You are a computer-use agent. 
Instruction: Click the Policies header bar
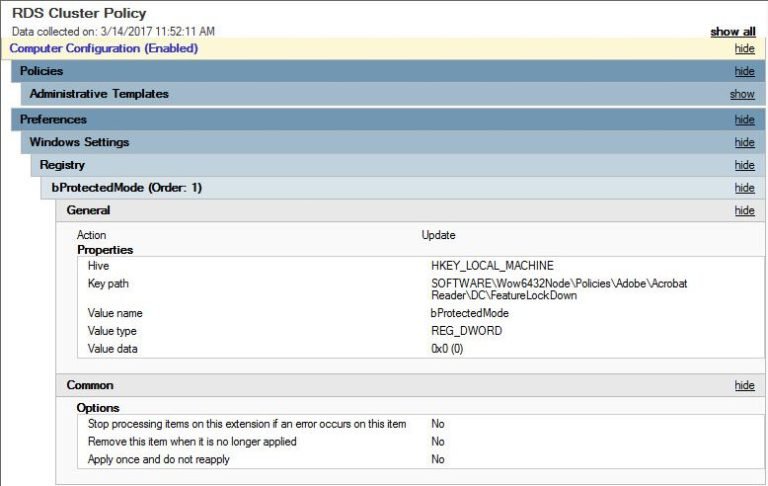point(41,72)
